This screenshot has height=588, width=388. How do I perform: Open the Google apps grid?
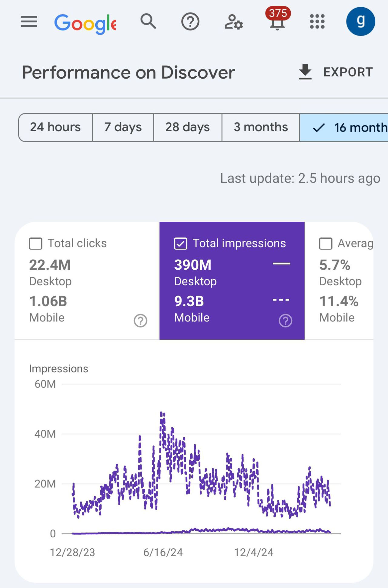[317, 22]
